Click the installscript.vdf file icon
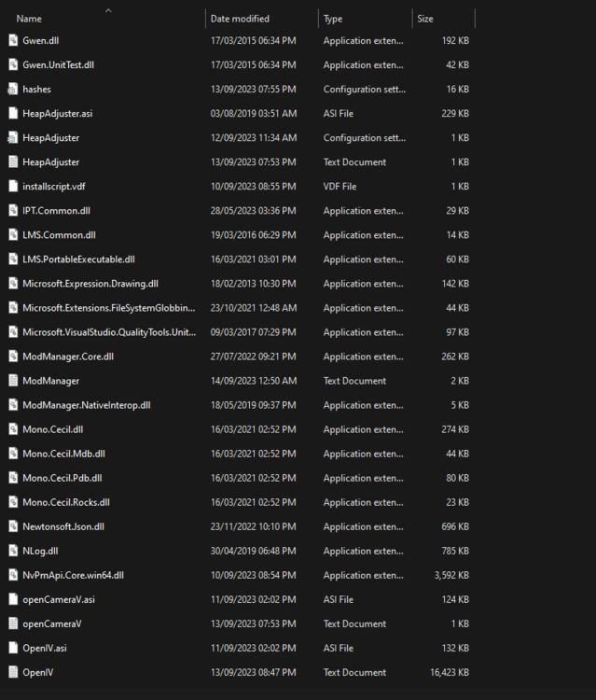596x700 pixels. pyautogui.click(x=13, y=186)
